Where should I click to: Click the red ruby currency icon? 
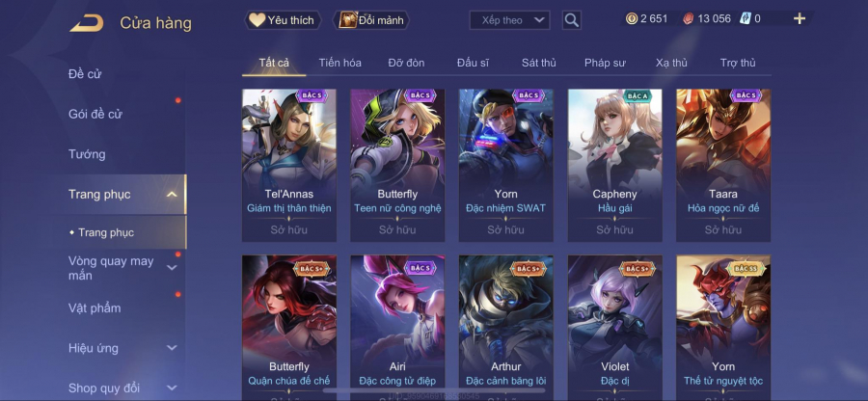(x=689, y=19)
